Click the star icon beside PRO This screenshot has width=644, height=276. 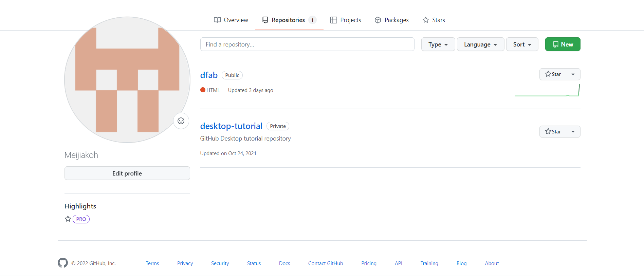point(68,219)
